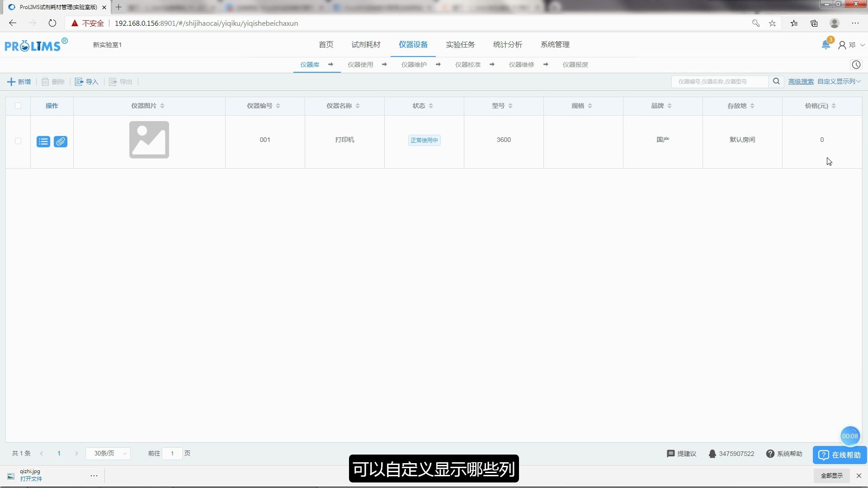Click browser back arrow
868x488 pixels.
(x=13, y=23)
